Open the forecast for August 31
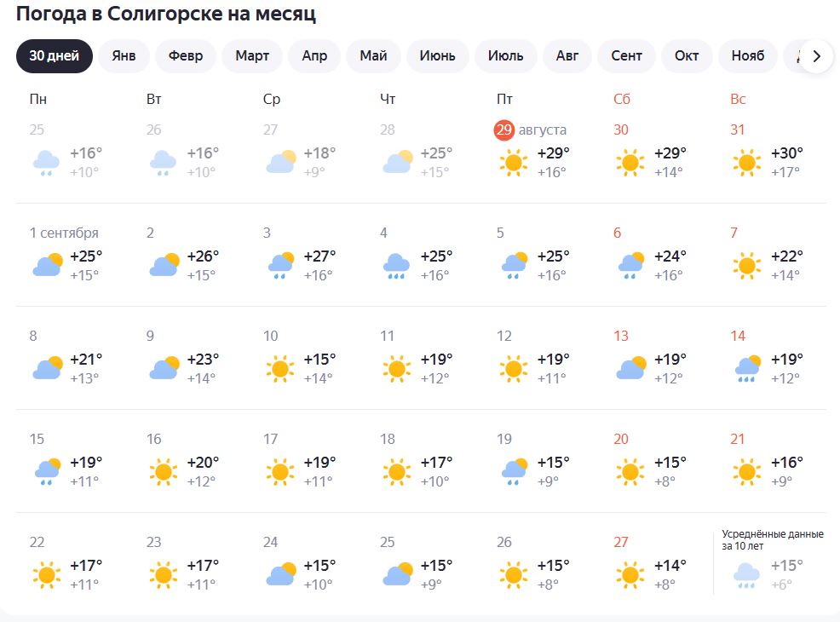Image resolution: width=840 pixels, height=622 pixels. (x=767, y=153)
